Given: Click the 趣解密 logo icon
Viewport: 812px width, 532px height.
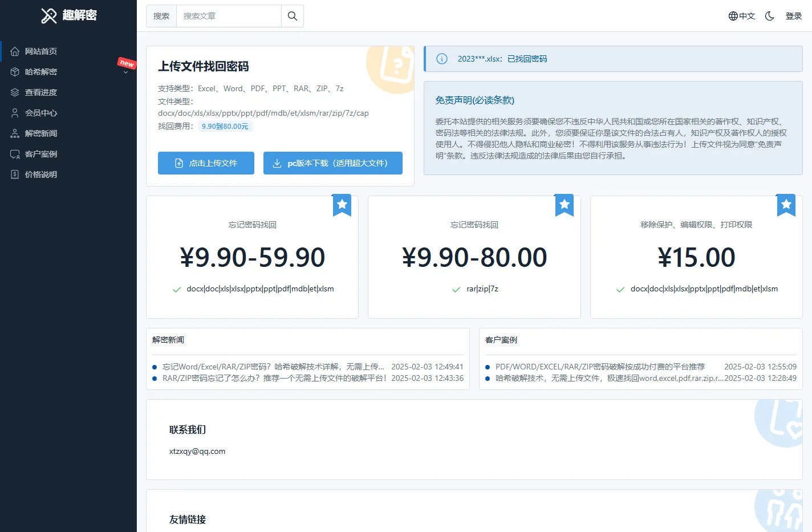Looking at the screenshot, I should (x=49, y=16).
